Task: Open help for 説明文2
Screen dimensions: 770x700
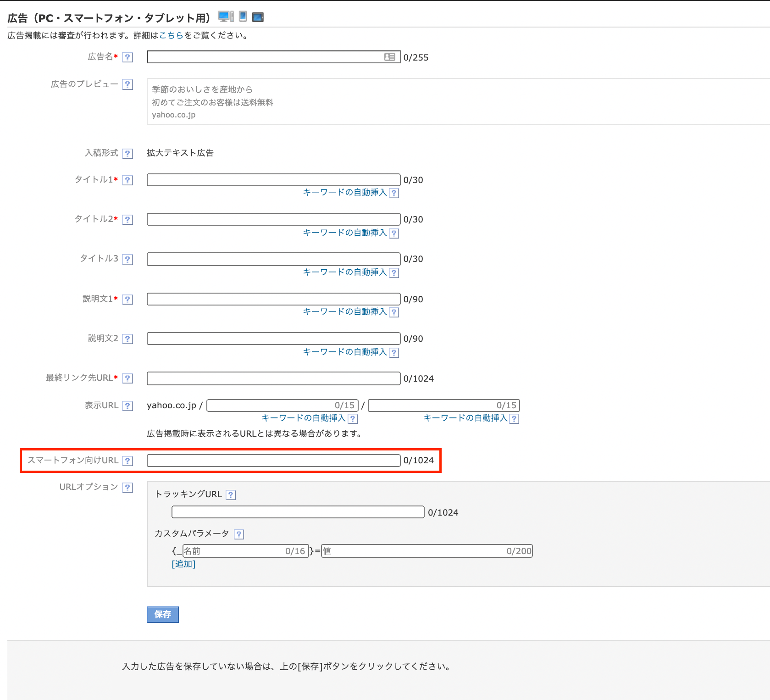Action: pos(128,339)
